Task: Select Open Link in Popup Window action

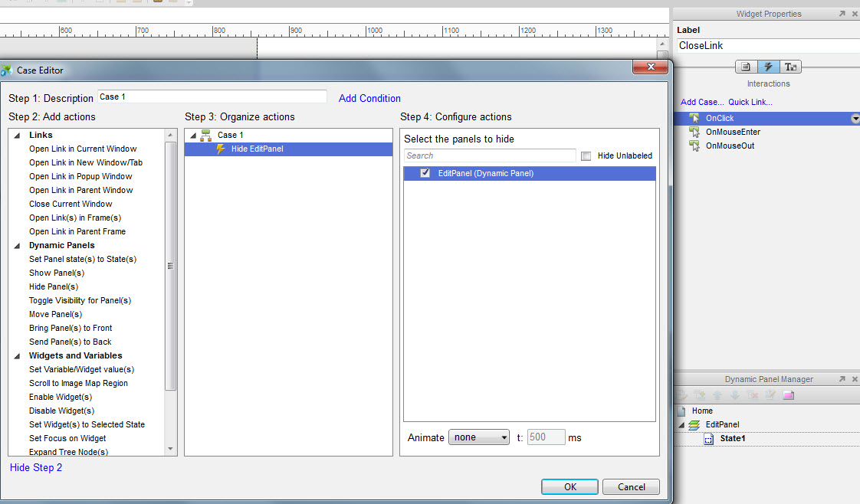Action: click(x=80, y=176)
